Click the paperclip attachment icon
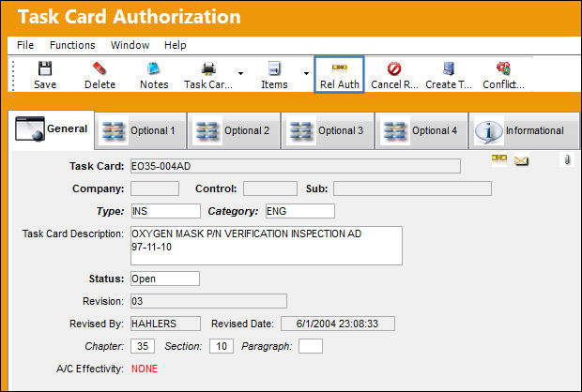The width and height of the screenshot is (582, 392). tap(567, 159)
